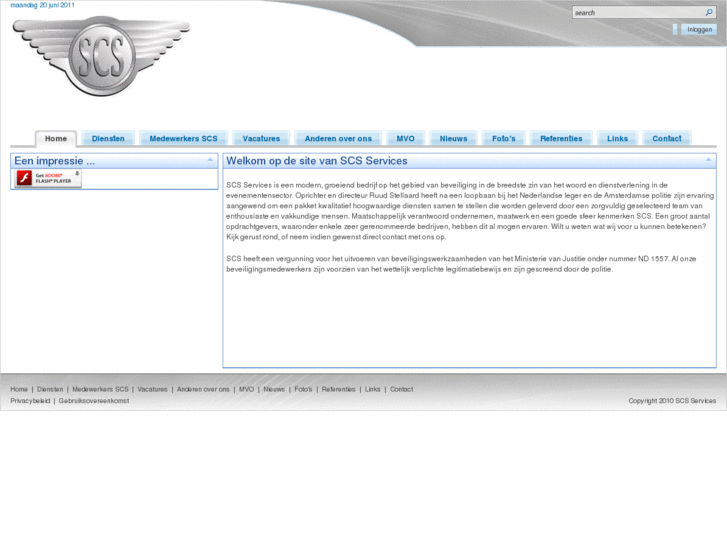Click footer Contact link
This screenshot has height=545, width=727.
pos(402,389)
